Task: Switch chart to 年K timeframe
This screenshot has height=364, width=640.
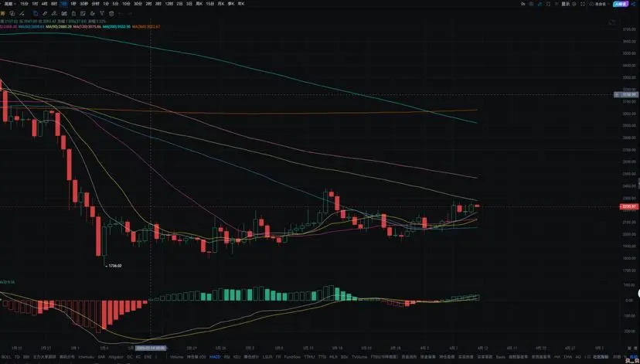Action: (241, 4)
